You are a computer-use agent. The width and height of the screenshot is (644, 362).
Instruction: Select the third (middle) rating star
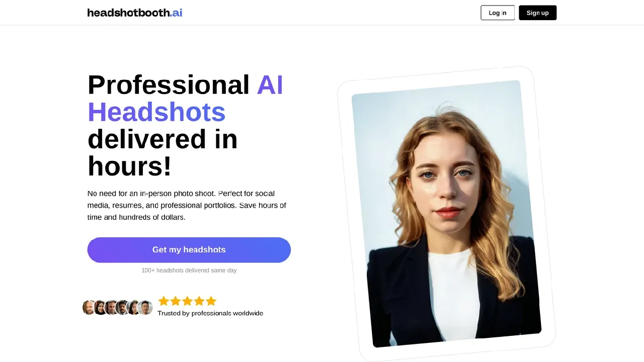(x=187, y=301)
